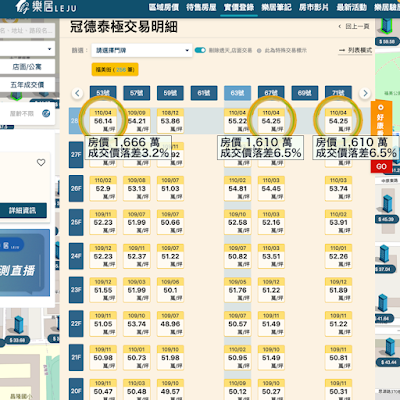Open 樂居筆記 in the top navigation

277,7
